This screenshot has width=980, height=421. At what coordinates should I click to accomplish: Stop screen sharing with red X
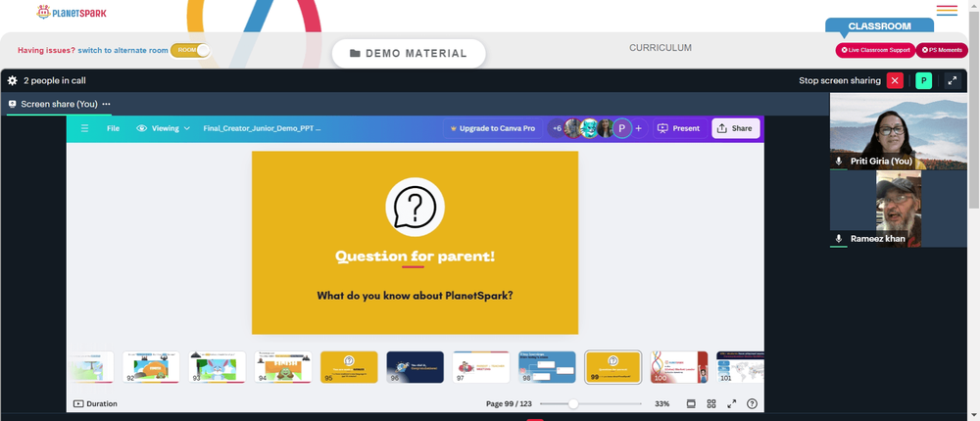pos(895,80)
